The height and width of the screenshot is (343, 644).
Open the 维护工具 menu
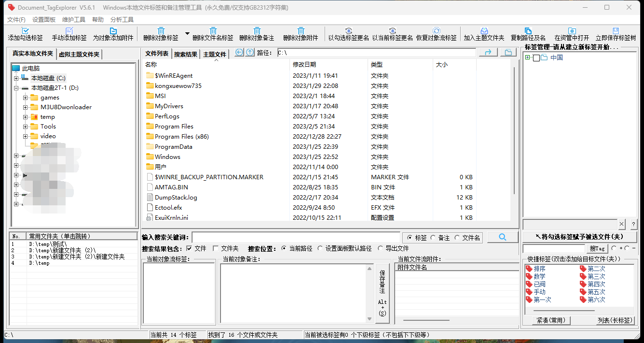tap(74, 20)
